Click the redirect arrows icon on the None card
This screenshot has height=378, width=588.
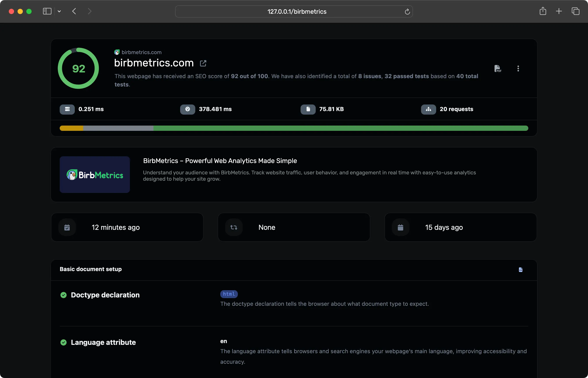coord(234,227)
